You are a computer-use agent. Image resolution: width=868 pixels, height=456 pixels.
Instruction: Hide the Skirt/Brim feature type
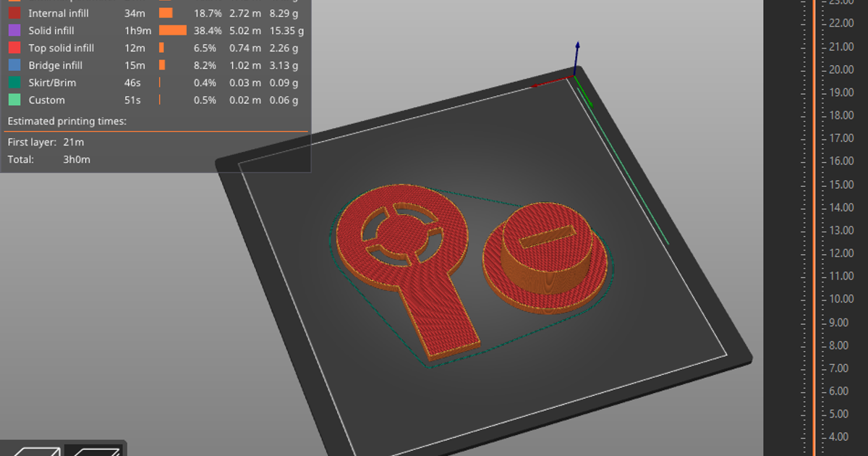coord(51,83)
